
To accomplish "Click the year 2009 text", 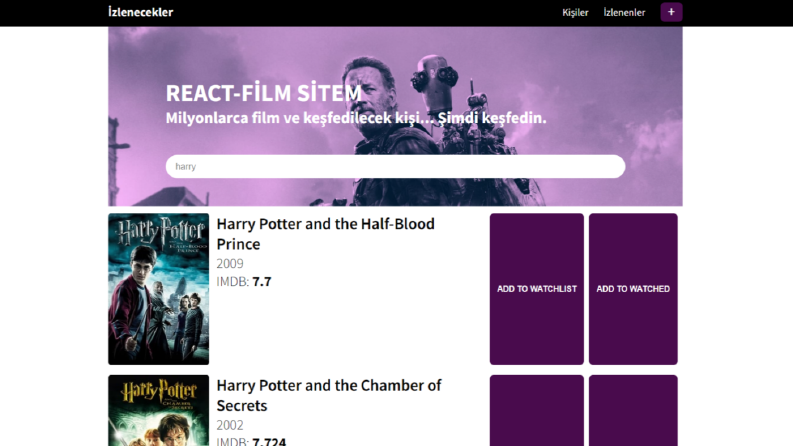I will pos(230,263).
